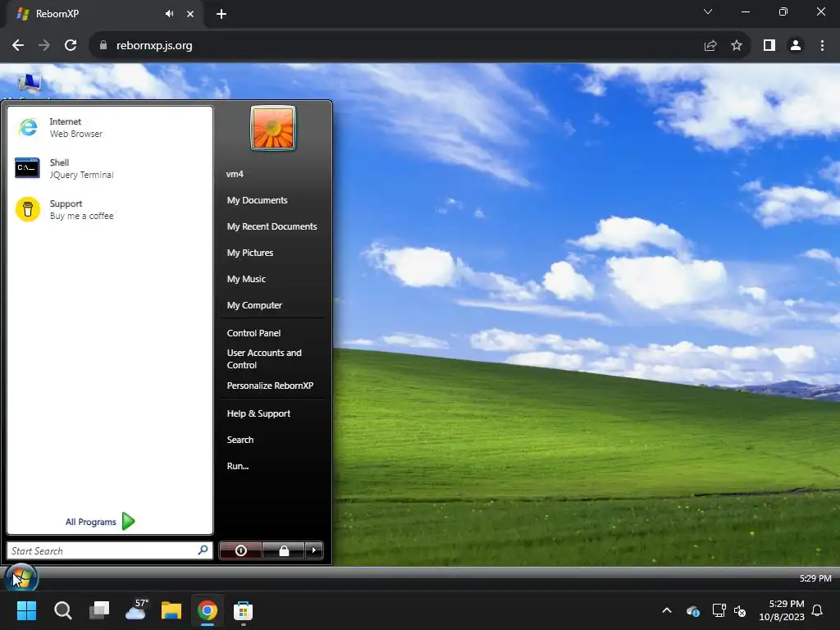Screen dimensions: 840x630
Task: Open Microsoft Store from taskbar
Action: tap(243, 610)
